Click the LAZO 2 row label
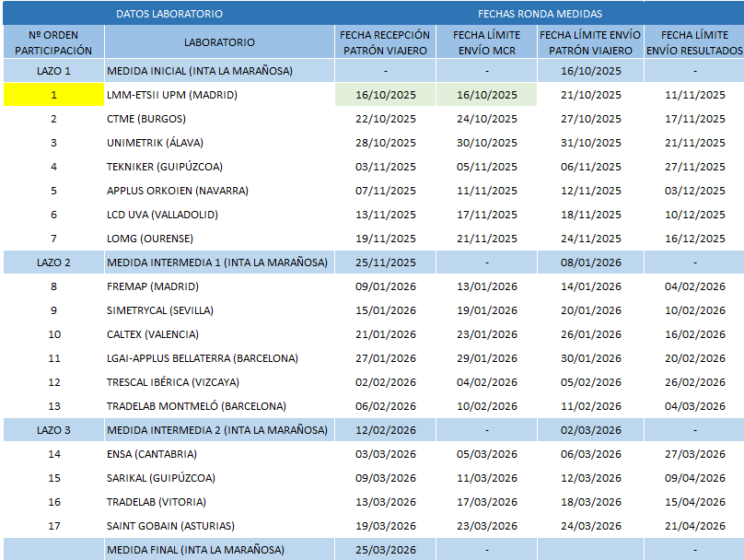 coord(53,262)
